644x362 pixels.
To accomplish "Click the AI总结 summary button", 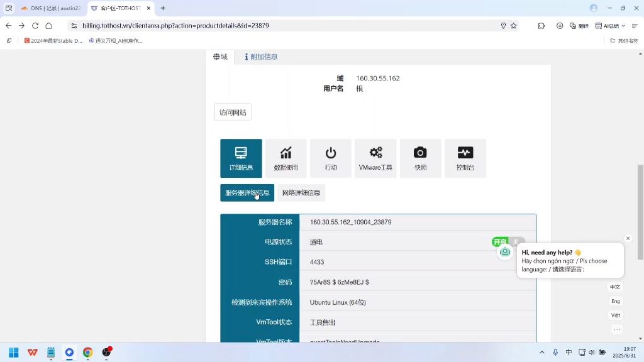I will [x=607, y=25].
